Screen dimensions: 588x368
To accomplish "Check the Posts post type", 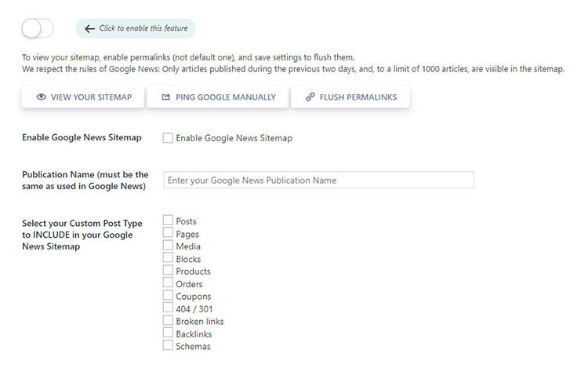I will point(168,221).
